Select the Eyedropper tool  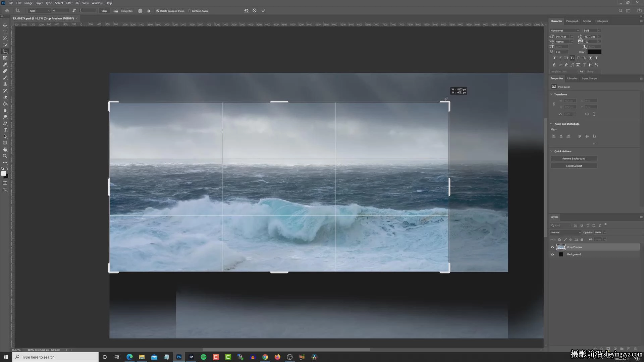[x=5, y=64]
